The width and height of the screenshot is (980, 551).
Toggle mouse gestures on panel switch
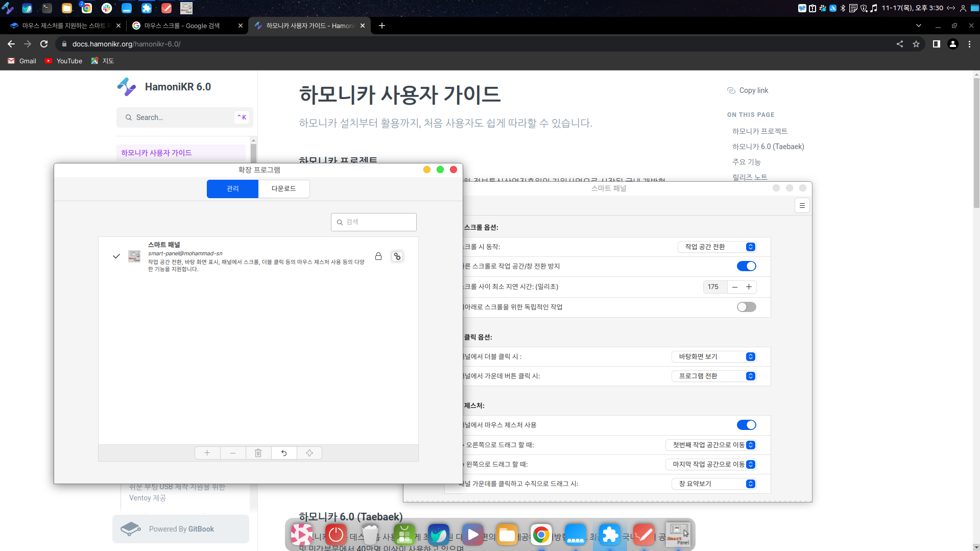click(746, 425)
